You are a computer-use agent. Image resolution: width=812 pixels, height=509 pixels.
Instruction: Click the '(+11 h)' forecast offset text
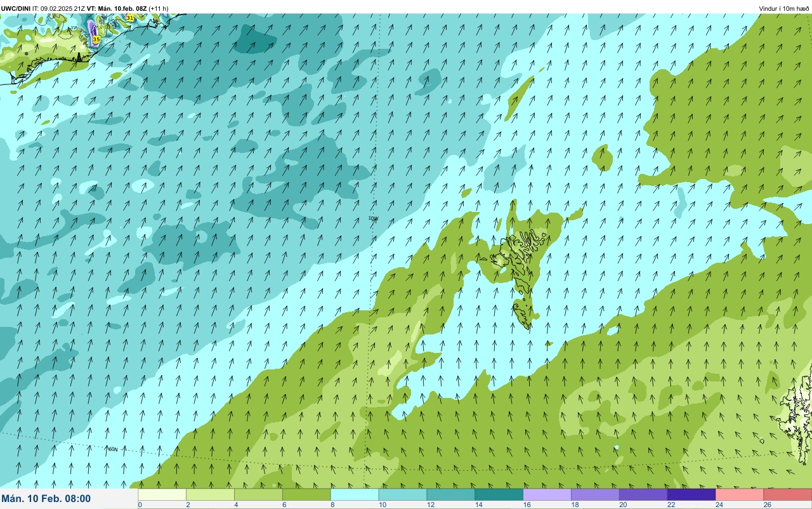coord(159,8)
